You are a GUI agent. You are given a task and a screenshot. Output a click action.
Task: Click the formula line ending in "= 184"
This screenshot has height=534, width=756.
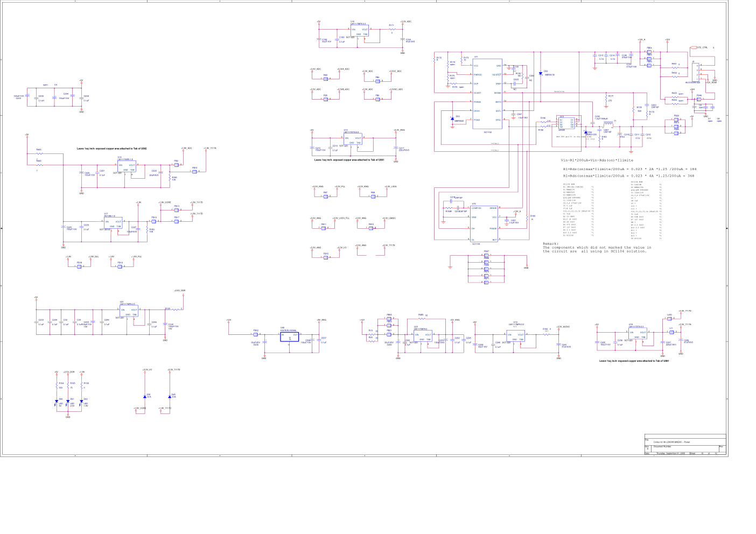(629, 169)
